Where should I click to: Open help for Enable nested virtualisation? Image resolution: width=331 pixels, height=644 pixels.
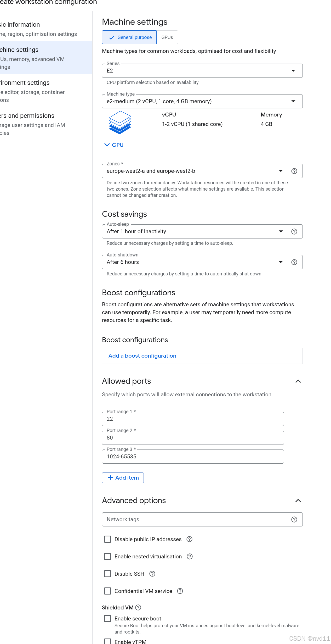pyautogui.click(x=190, y=557)
